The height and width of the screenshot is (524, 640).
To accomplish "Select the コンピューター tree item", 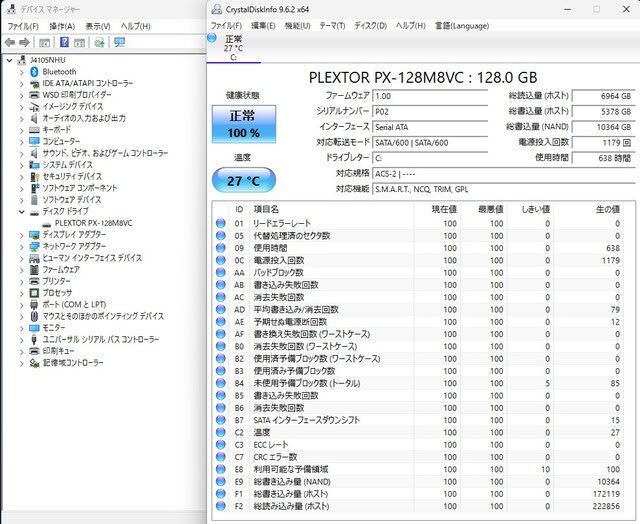I will pos(61,141).
